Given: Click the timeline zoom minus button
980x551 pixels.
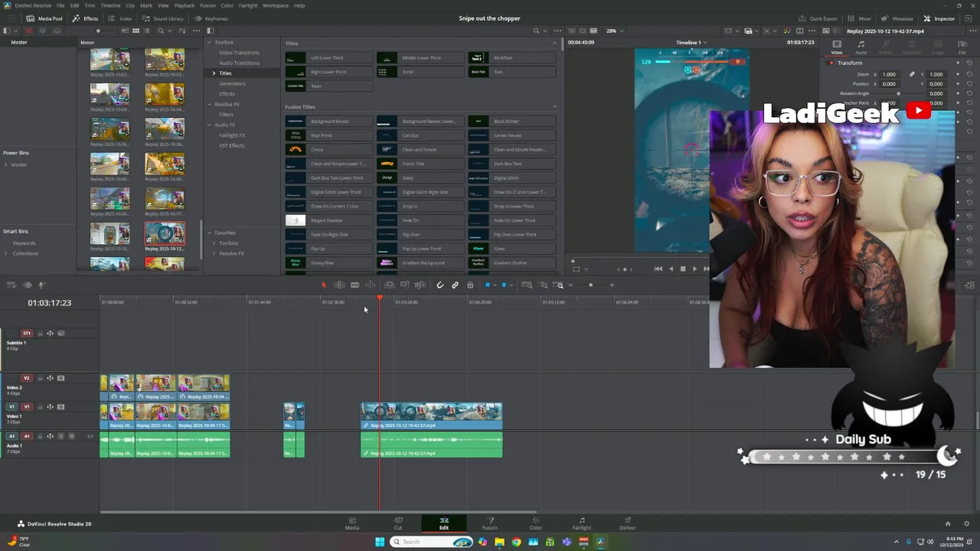Looking at the screenshot, I should click(x=570, y=285).
